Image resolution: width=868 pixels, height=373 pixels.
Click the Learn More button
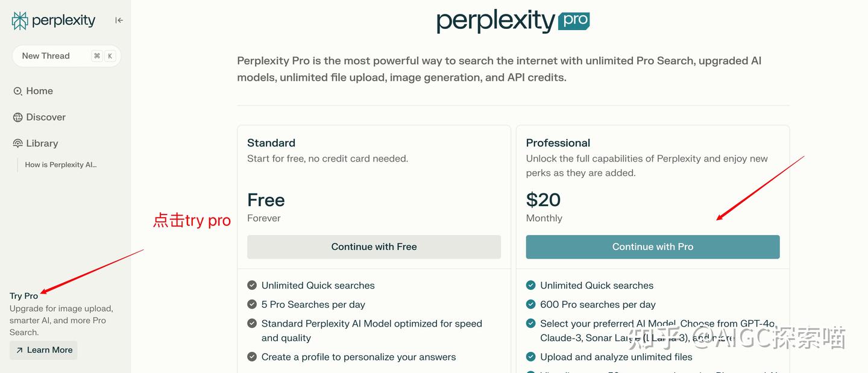click(x=43, y=350)
